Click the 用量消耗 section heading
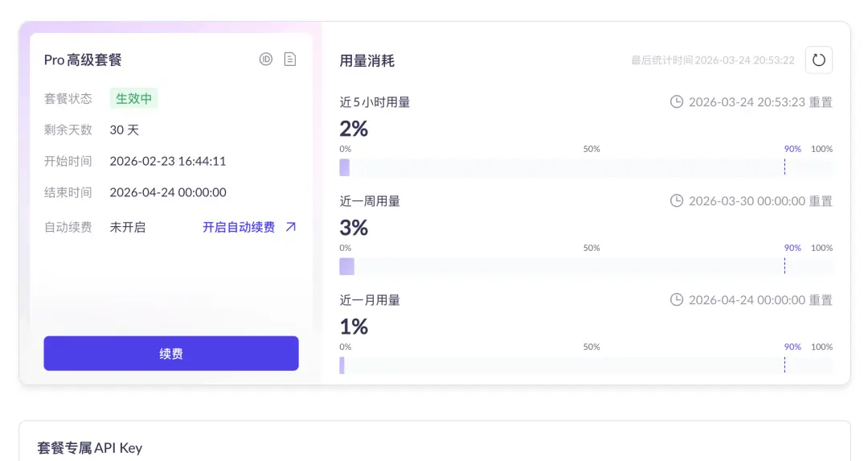Screen dimensions: 868x461 tap(367, 61)
